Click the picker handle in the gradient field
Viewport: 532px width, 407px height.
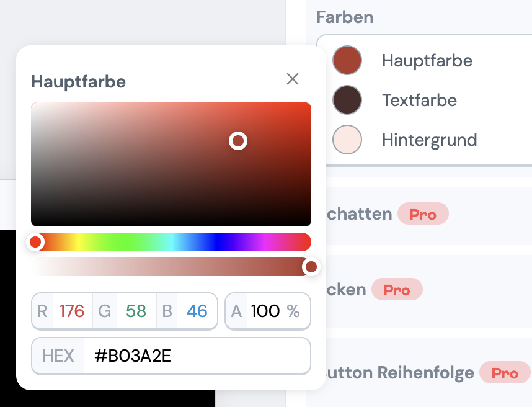pos(238,141)
